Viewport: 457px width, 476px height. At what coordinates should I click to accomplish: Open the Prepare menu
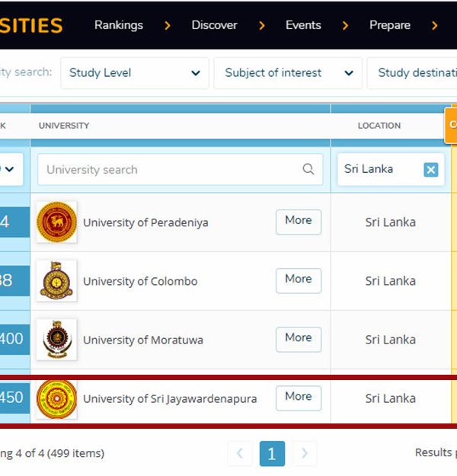coord(389,25)
